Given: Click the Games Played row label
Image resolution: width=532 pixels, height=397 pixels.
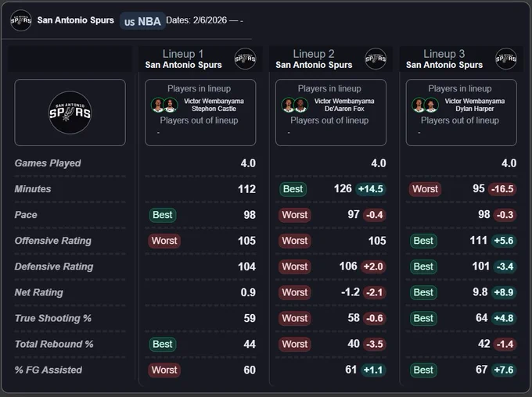Looking at the screenshot, I should (x=48, y=163).
